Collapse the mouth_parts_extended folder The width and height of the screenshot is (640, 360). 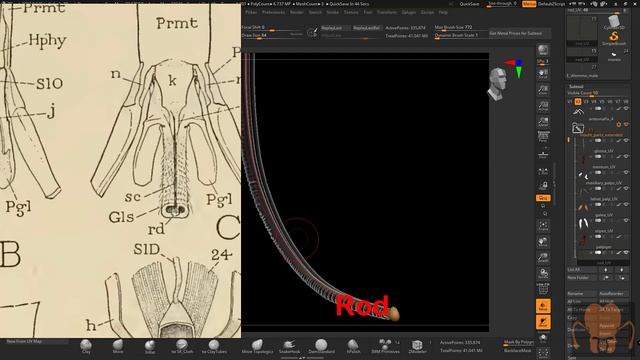click(x=578, y=128)
